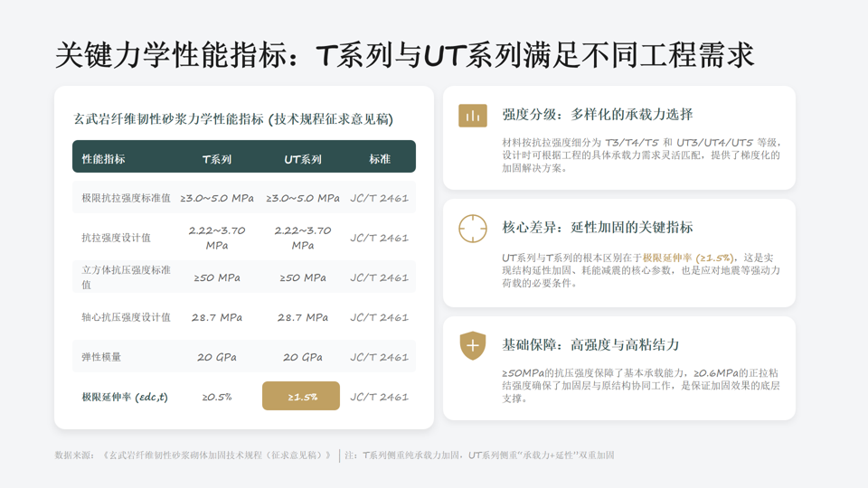Click the 极限抗拉强度标准值 row label
Screen dimensions: 868x488
[126, 198]
